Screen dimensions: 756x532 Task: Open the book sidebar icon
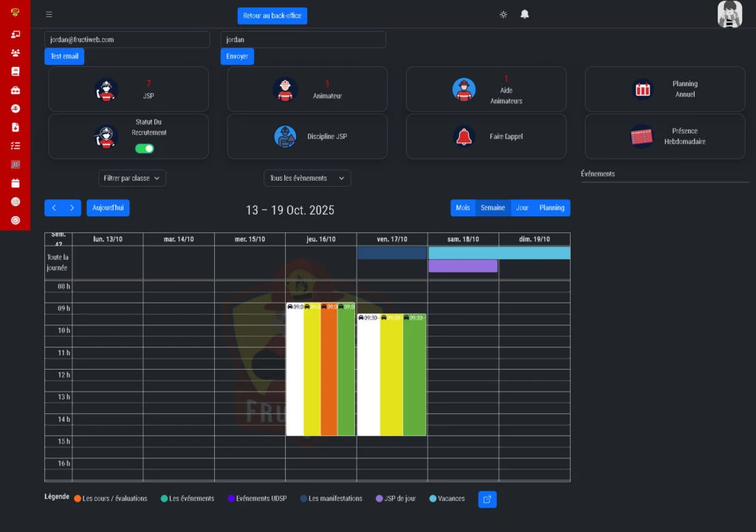[16, 72]
